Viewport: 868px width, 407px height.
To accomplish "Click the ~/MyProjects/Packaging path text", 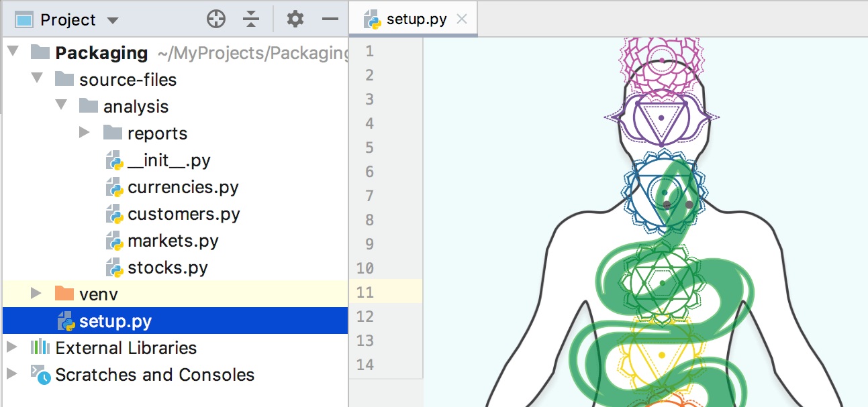I will click(252, 54).
